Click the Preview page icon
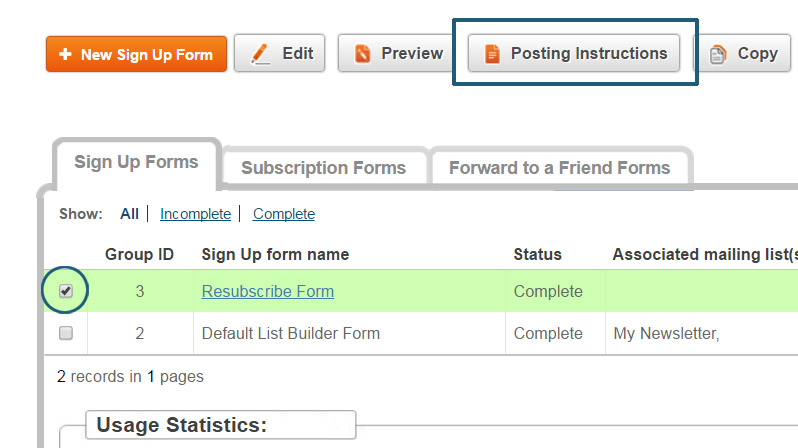798x448 pixels. (363, 54)
